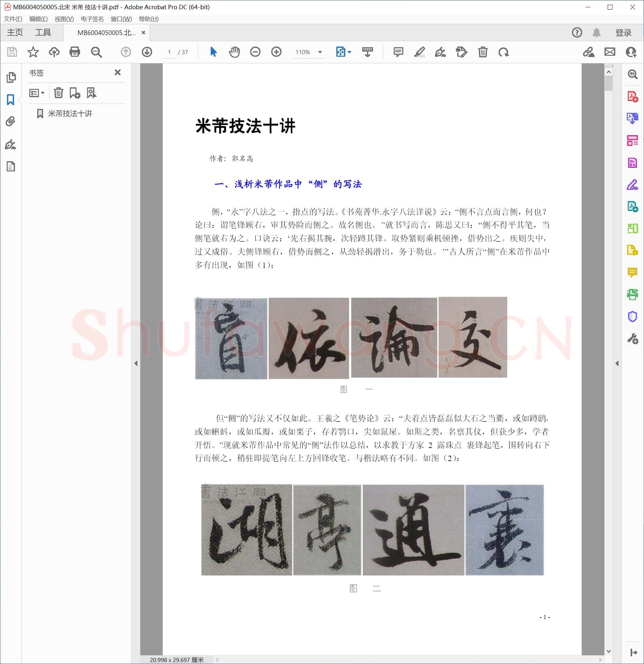Click the Print file icon
Screen dimensions: 644x664
pyautogui.click(x=75, y=52)
